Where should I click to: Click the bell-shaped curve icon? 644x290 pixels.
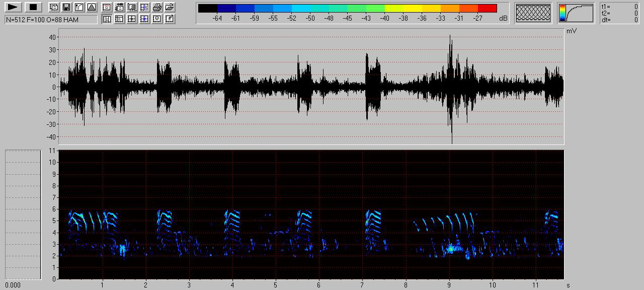[x=91, y=7]
